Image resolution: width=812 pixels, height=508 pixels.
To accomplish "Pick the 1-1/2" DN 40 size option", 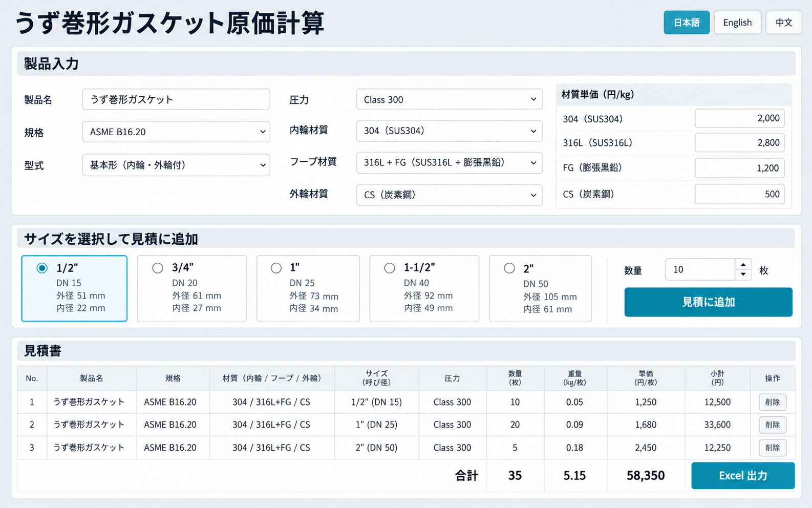I will [424, 288].
